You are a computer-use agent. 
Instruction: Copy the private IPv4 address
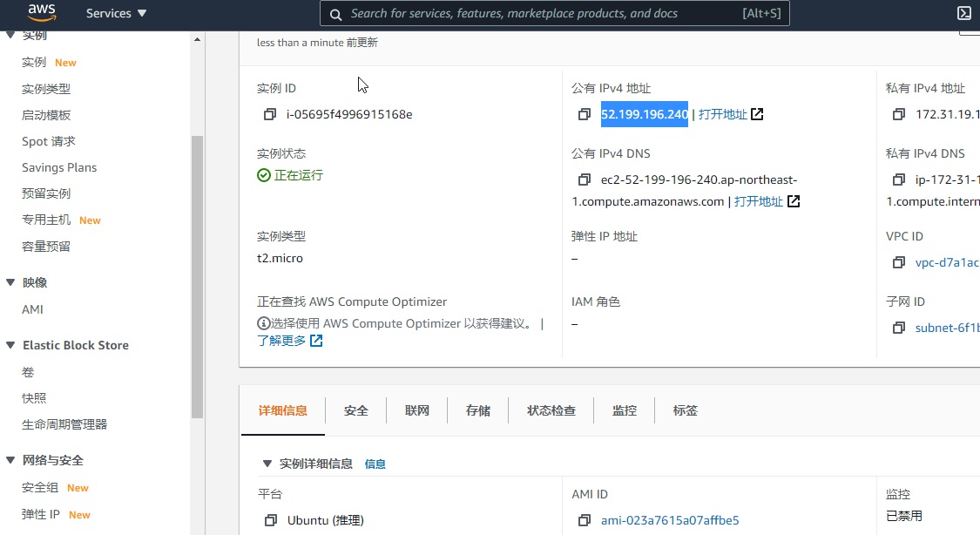tap(898, 114)
